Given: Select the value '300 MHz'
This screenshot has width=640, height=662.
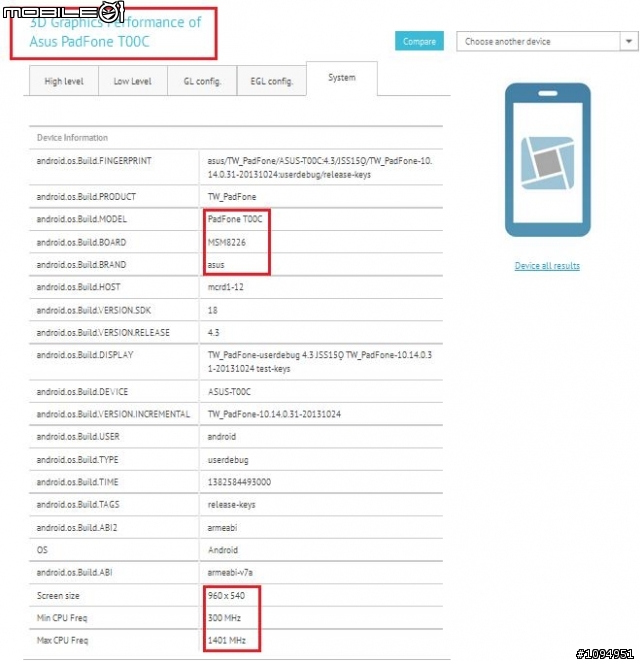Looking at the screenshot, I should 224,618.
